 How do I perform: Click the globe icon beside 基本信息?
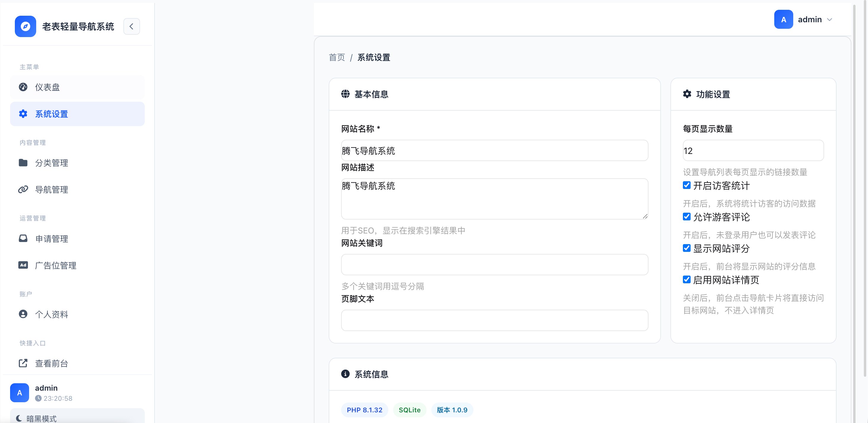coord(345,94)
